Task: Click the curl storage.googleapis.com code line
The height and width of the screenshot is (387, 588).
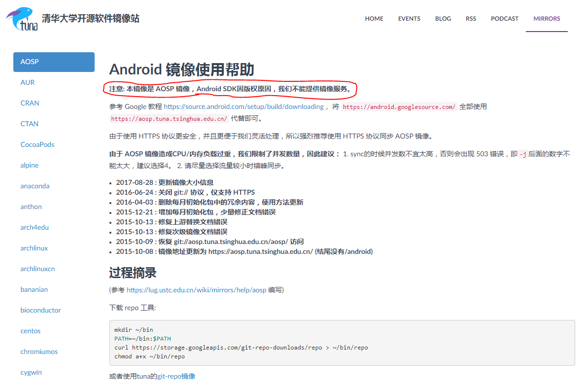Action: (x=241, y=348)
